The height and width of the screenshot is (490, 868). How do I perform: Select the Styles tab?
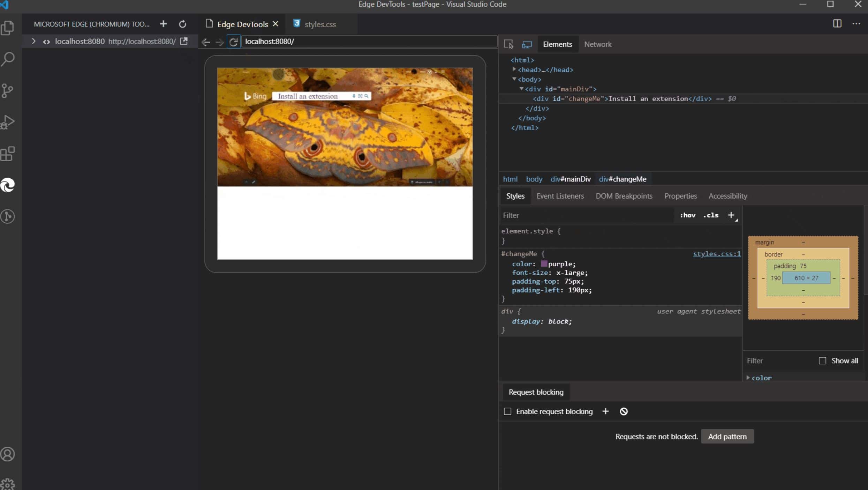click(x=515, y=196)
